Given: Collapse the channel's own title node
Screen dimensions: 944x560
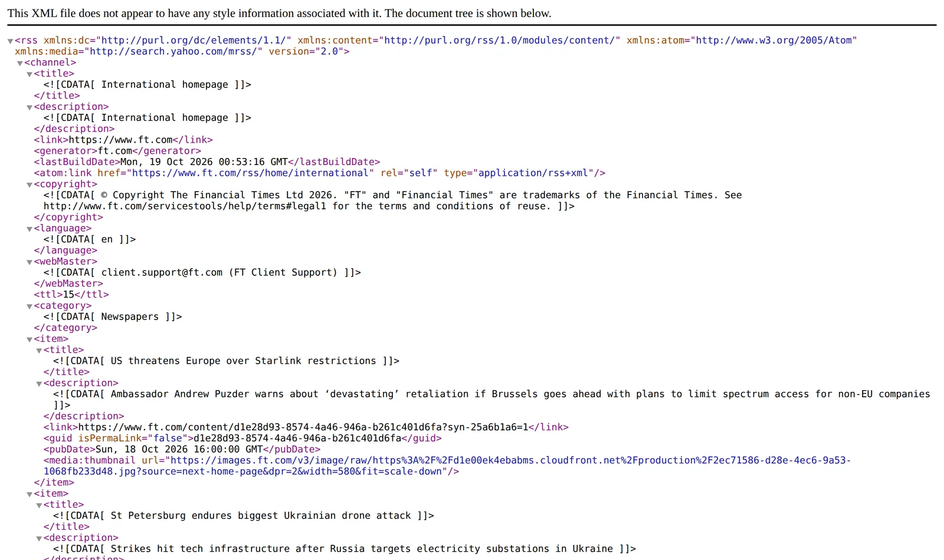Looking at the screenshot, I should point(29,74).
